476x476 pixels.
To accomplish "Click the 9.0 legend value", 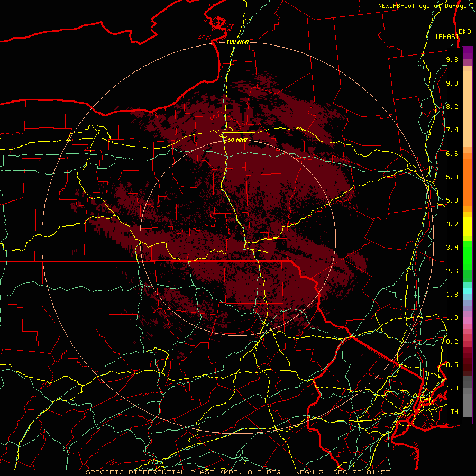I will pos(452,83).
